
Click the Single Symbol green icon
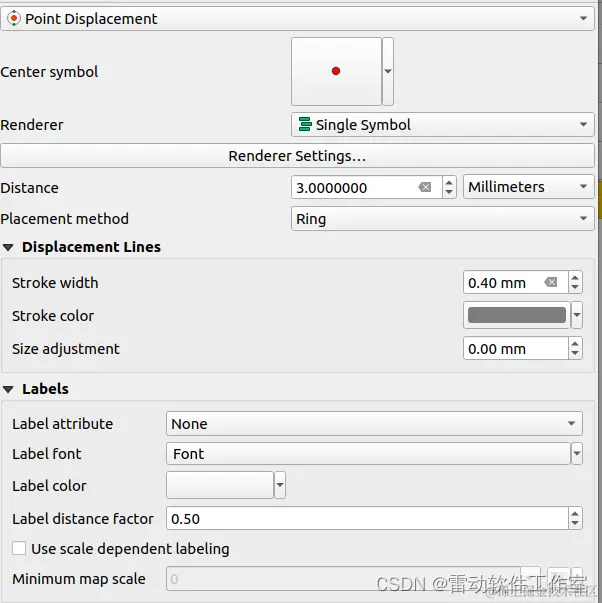tap(305, 125)
